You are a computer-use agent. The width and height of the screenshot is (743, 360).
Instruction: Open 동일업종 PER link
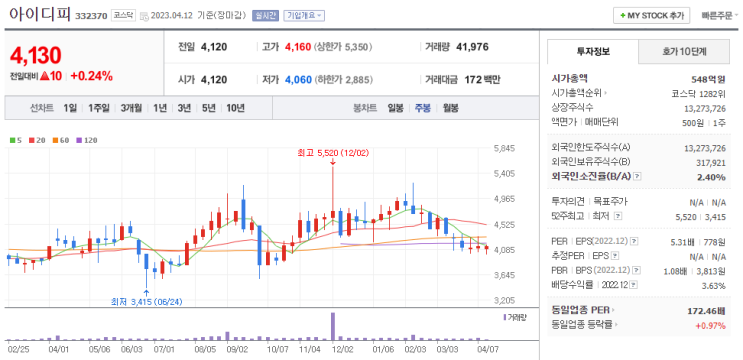582,311
